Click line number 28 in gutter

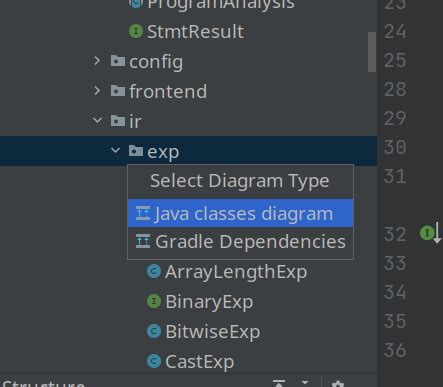pos(395,90)
